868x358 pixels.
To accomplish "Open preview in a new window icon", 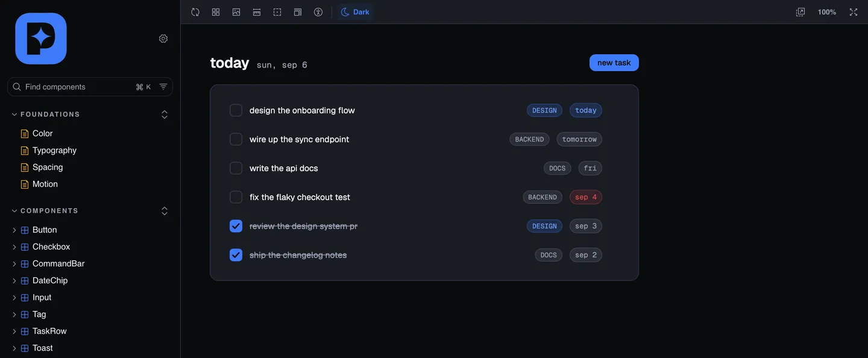I will pyautogui.click(x=800, y=12).
